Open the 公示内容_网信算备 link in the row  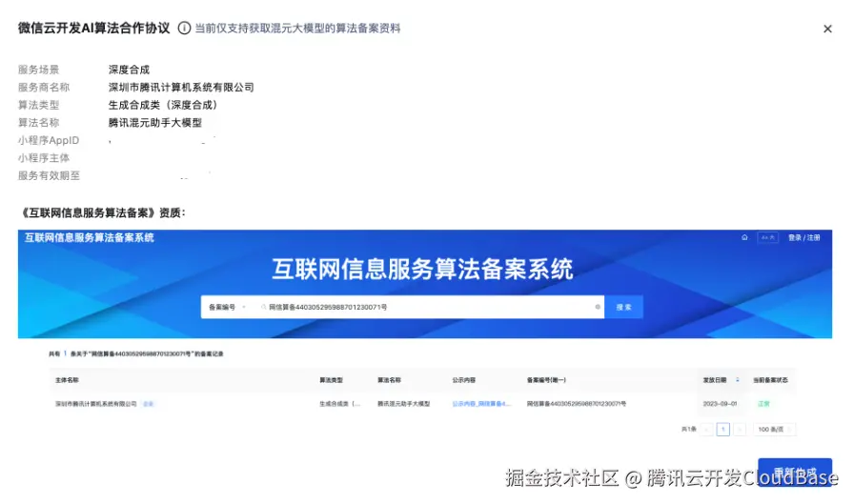(x=481, y=404)
